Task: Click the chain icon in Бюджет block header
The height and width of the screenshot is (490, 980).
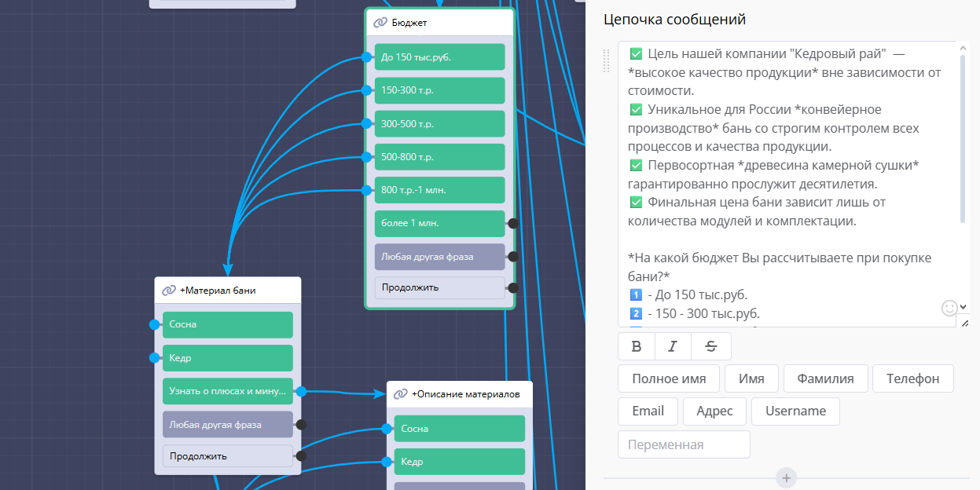Action: (x=380, y=23)
